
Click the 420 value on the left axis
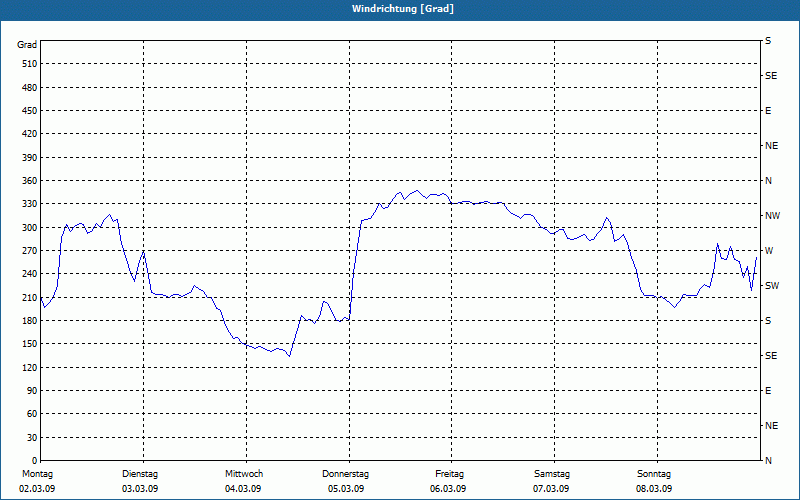[x=30, y=134]
